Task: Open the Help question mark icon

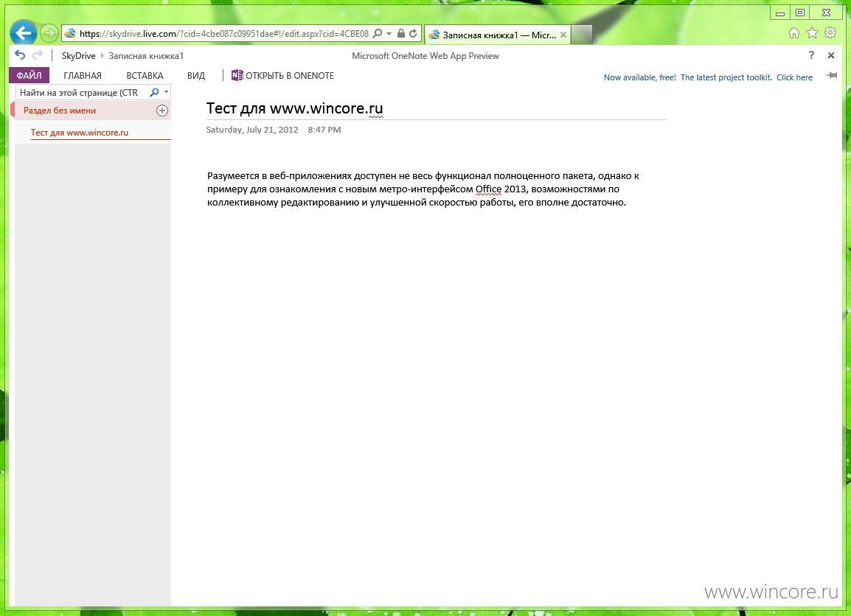Action: click(x=811, y=55)
